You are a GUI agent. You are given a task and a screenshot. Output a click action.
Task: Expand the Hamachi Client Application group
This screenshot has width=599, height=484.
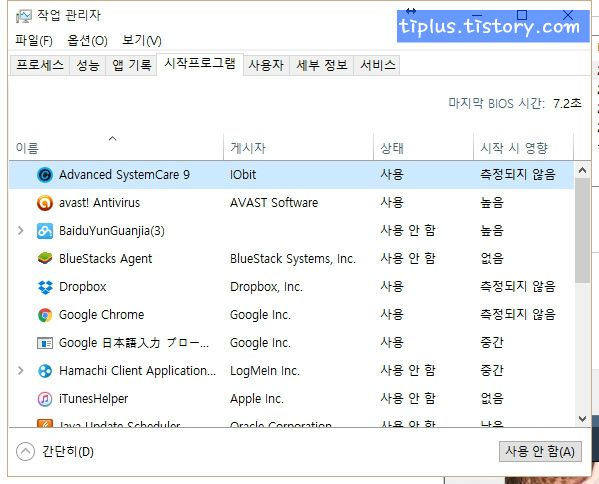[x=21, y=371]
